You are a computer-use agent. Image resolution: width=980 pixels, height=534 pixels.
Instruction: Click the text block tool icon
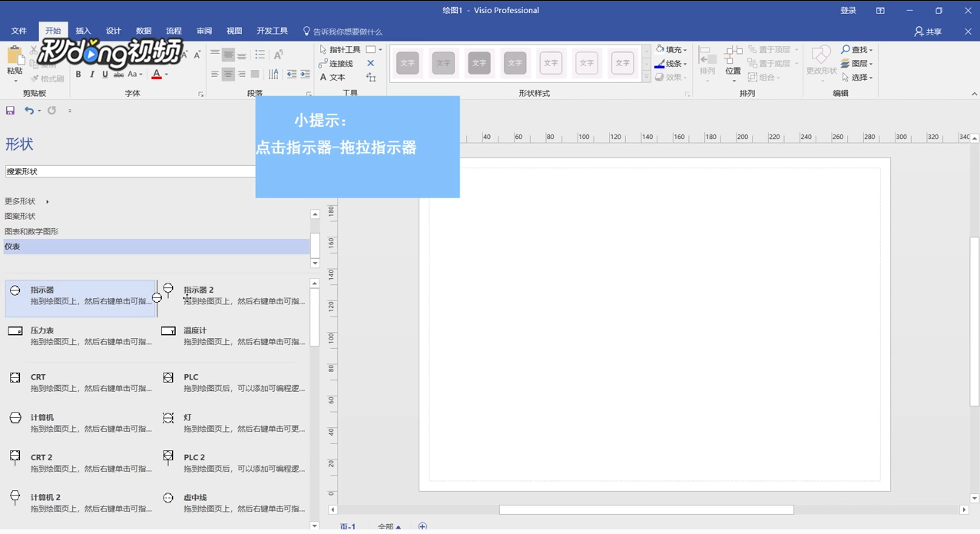(371, 77)
